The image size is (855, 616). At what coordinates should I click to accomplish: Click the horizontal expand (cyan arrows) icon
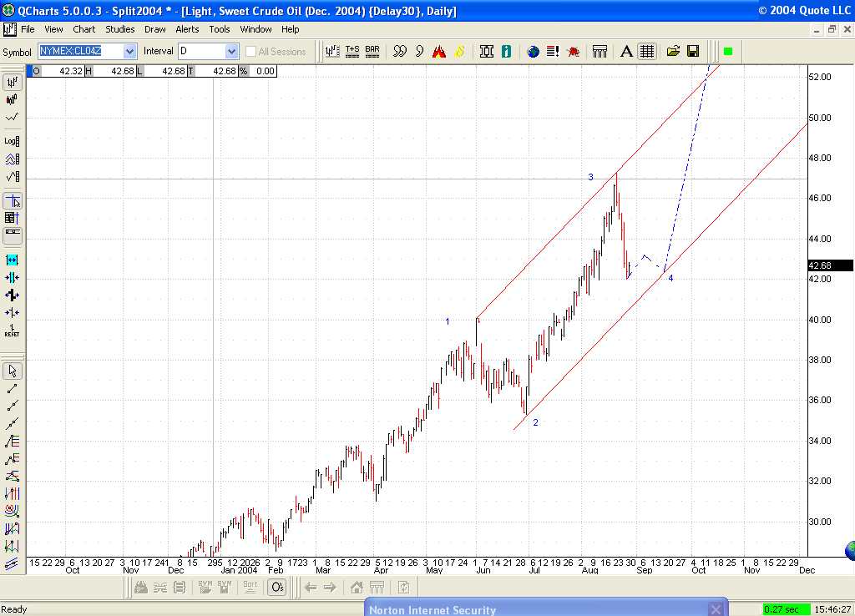click(12, 260)
